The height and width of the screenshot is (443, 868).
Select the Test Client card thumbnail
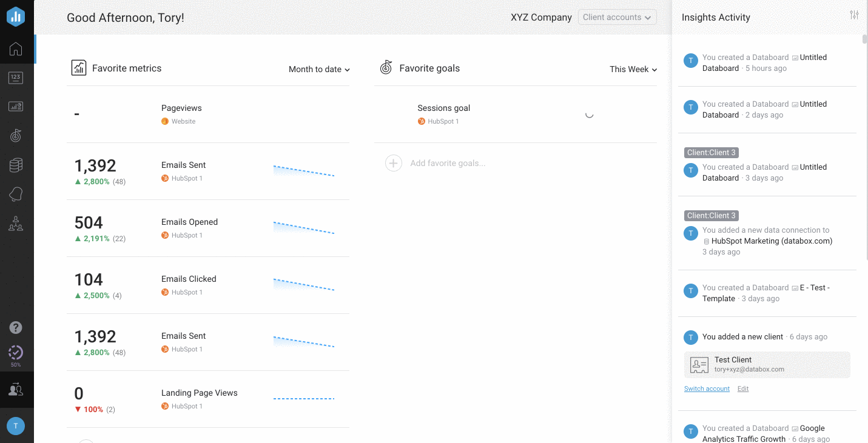coord(699,364)
